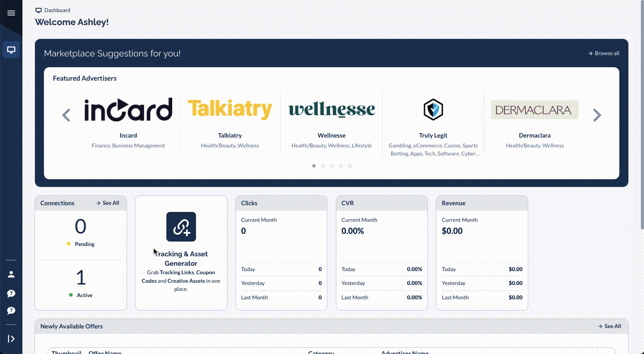Click the 'Featured Advertisers' heading

(x=85, y=78)
